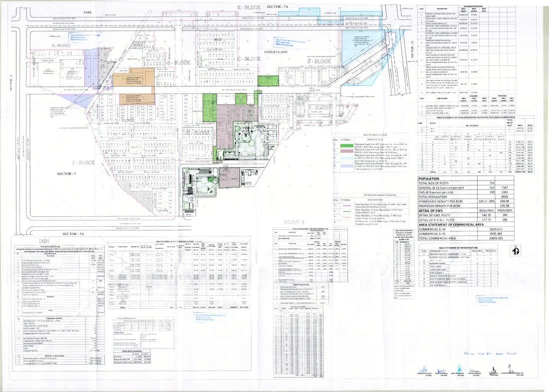
Task: Click the total value '10655.055'
Action: click(x=495, y=238)
